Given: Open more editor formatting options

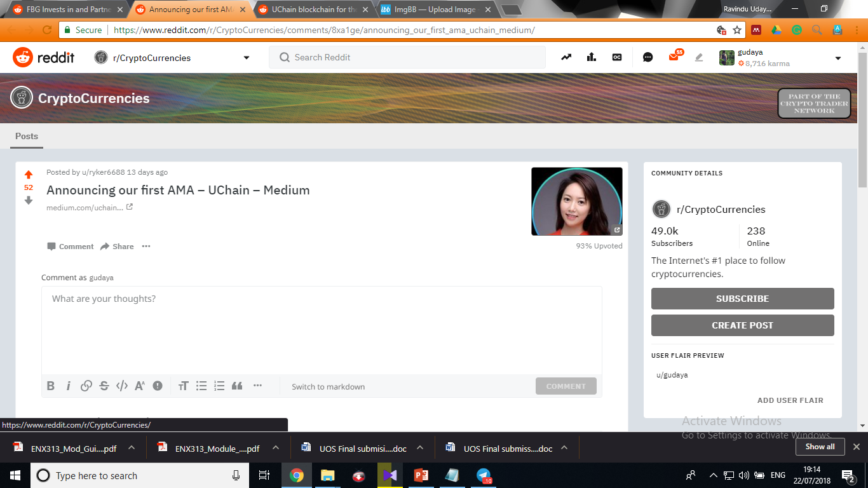Looking at the screenshot, I should click(257, 386).
